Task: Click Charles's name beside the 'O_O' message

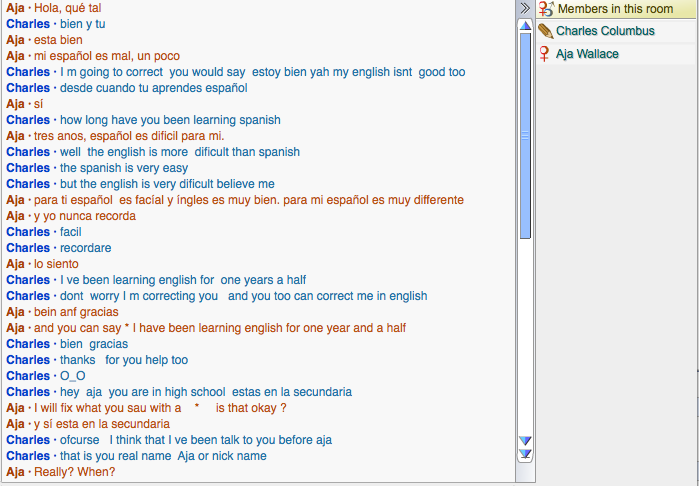Action: (x=27, y=376)
